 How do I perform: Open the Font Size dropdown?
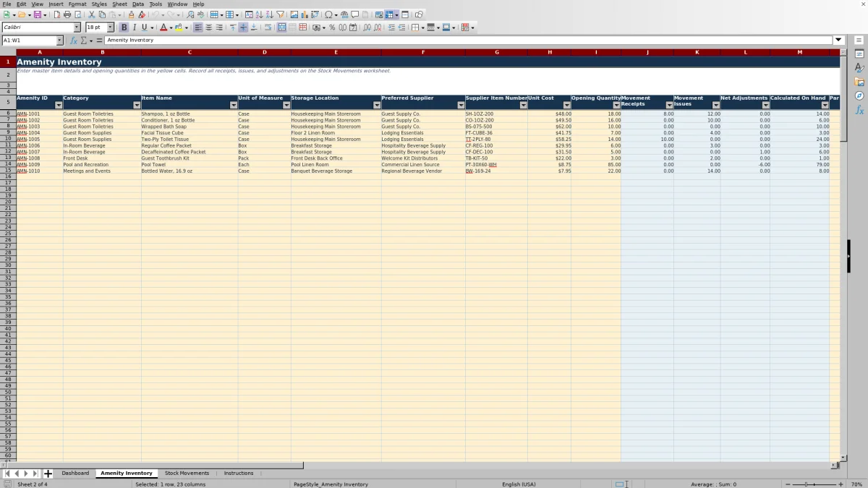coord(111,27)
